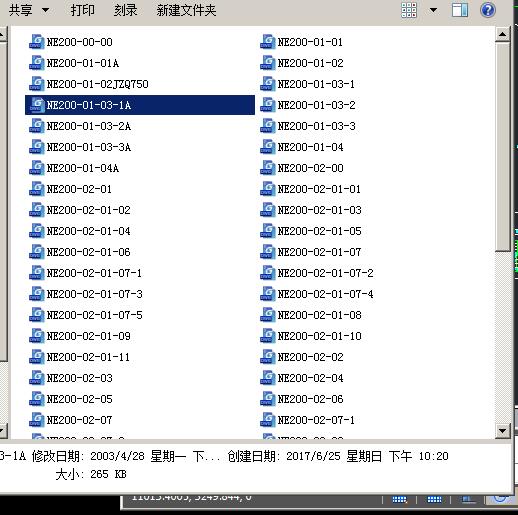Viewport: 518px width, 515px height.
Task: Select file name NE200-02-03
Action: pos(79,378)
